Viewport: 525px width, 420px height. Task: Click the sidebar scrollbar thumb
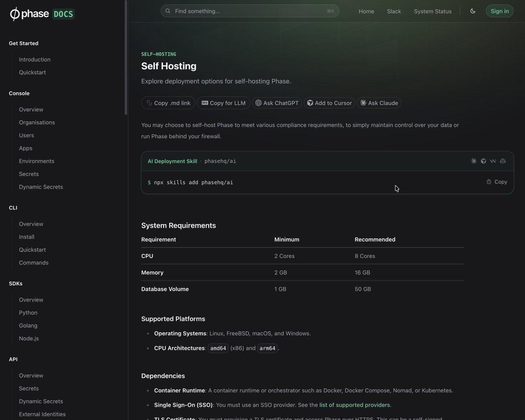(x=126, y=58)
